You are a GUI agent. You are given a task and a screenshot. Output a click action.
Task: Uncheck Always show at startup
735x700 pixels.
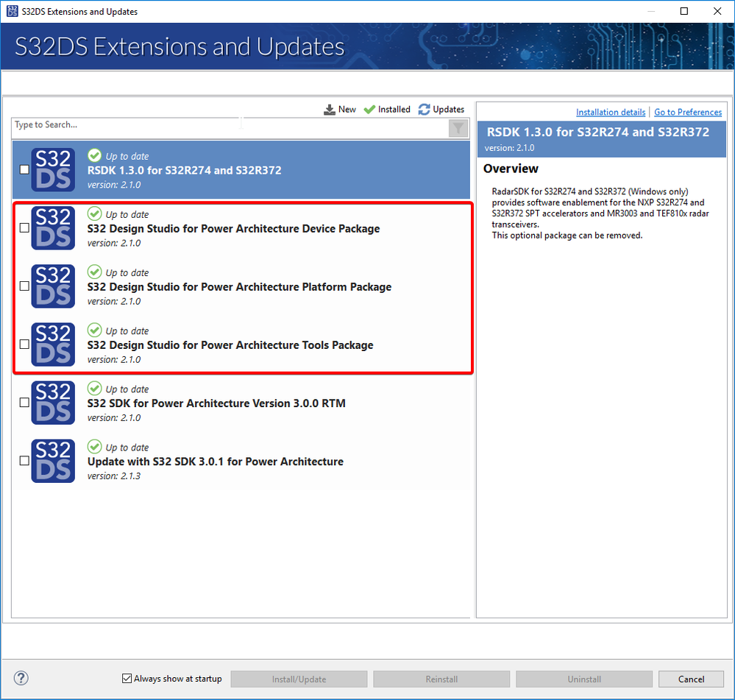127,679
